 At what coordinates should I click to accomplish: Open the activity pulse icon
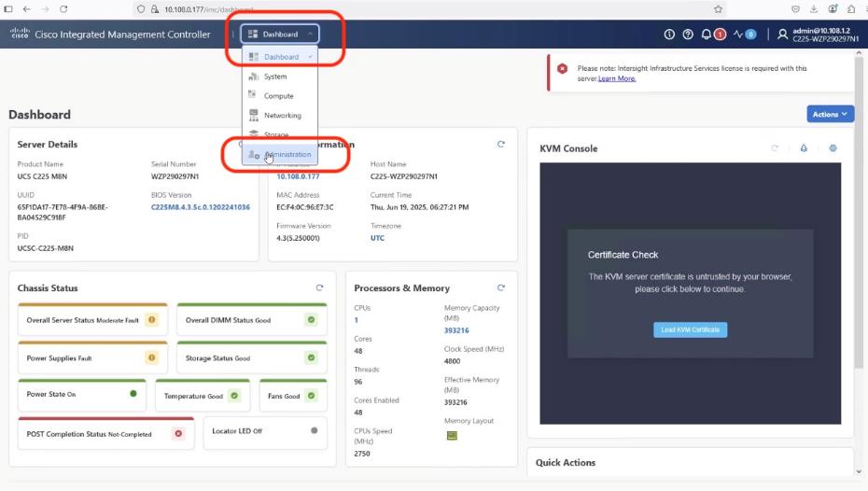[x=738, y=35]
